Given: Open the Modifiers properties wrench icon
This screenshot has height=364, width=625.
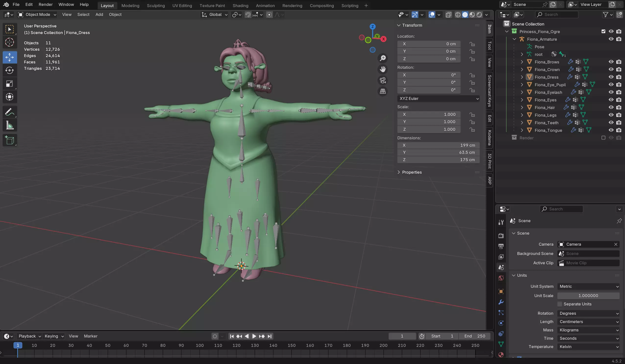Looking at the screenshot, I should point(501,302).
